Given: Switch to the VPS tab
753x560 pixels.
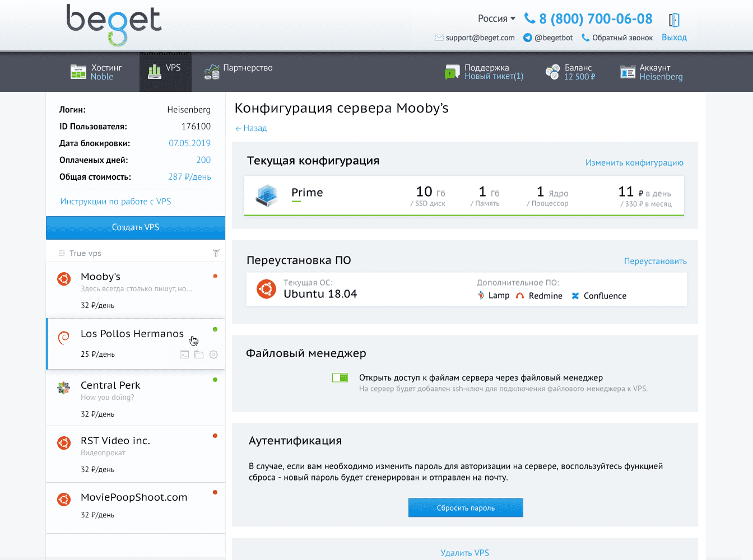Looking at the screenshot, I should (164, 71).
